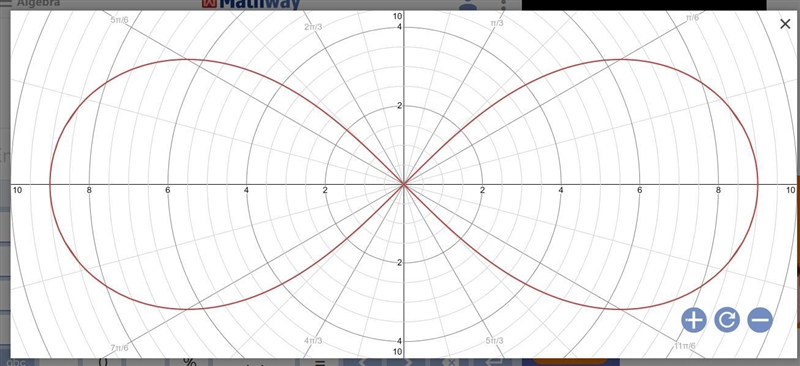Viewport: 800px width, 366px height.
Task: Open the user account profile icon
Action: 467,5
